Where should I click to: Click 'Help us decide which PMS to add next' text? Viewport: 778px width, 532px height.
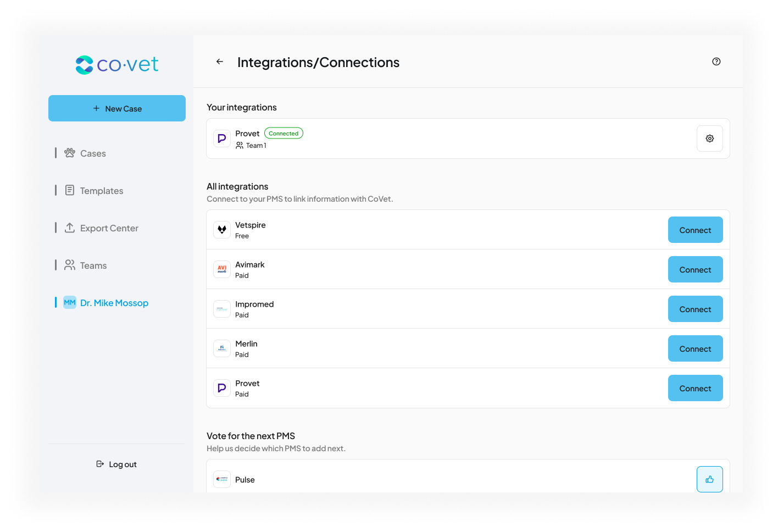point(276,448)
